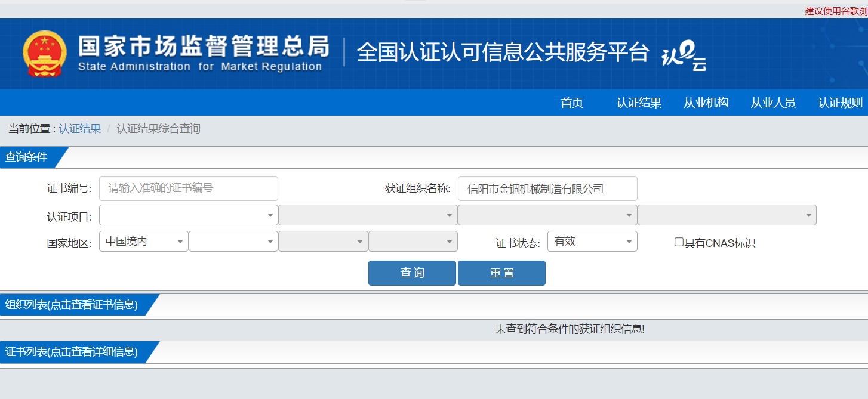
Task: Click the 重置 reset button
Action: [x=501, y=273]
